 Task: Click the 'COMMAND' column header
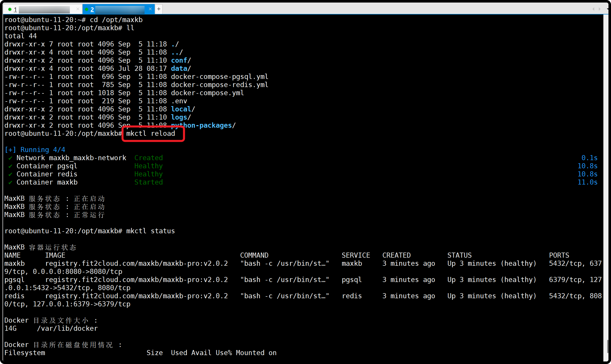[x=254, y=255]
